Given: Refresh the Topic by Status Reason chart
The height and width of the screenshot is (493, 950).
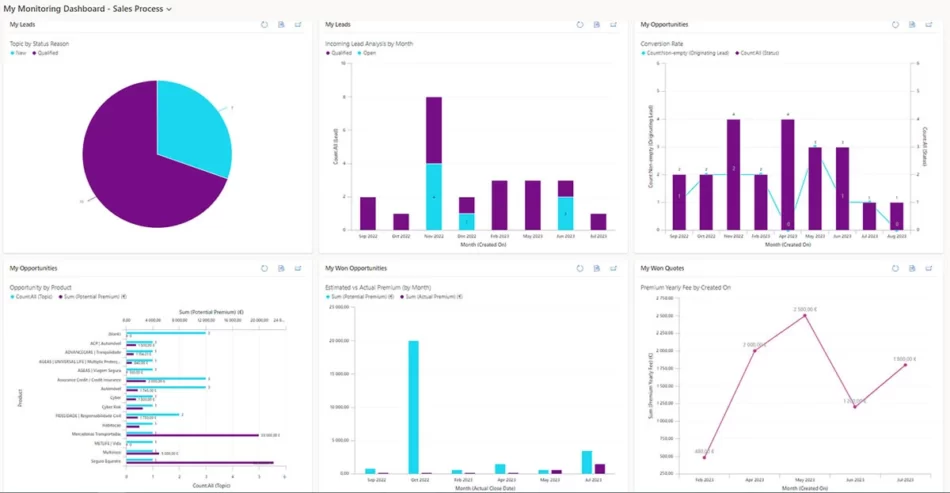Looking at the screenshot, I should (x=265, y=24).
